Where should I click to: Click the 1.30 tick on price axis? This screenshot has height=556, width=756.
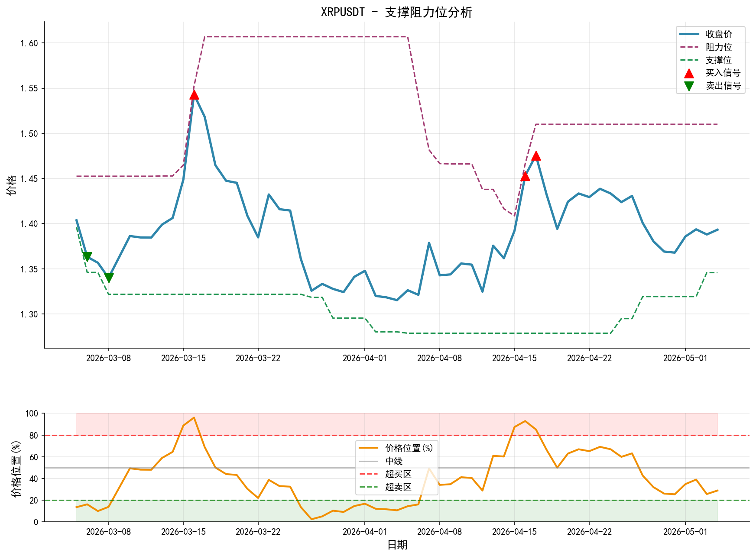[x=29, y=314]
